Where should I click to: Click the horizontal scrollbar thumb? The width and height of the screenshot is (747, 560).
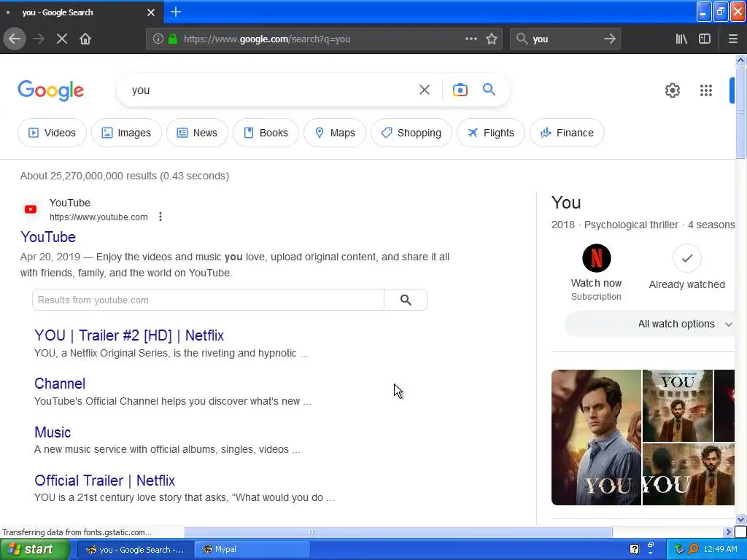click(x=398, y=532)
